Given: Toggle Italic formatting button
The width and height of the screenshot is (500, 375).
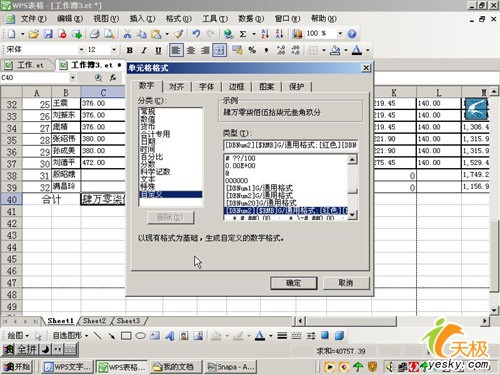Looking at the screenshot, I should [x=144, y=50].
